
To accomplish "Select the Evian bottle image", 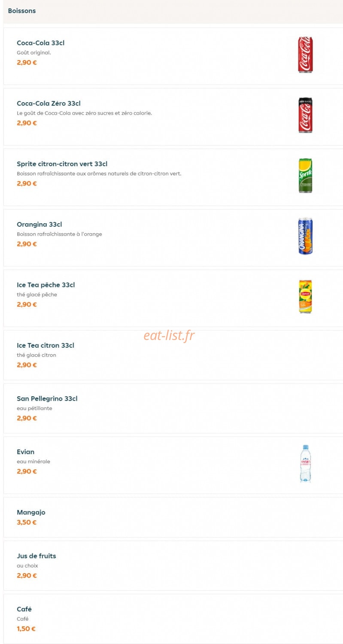I will (305, 464).
